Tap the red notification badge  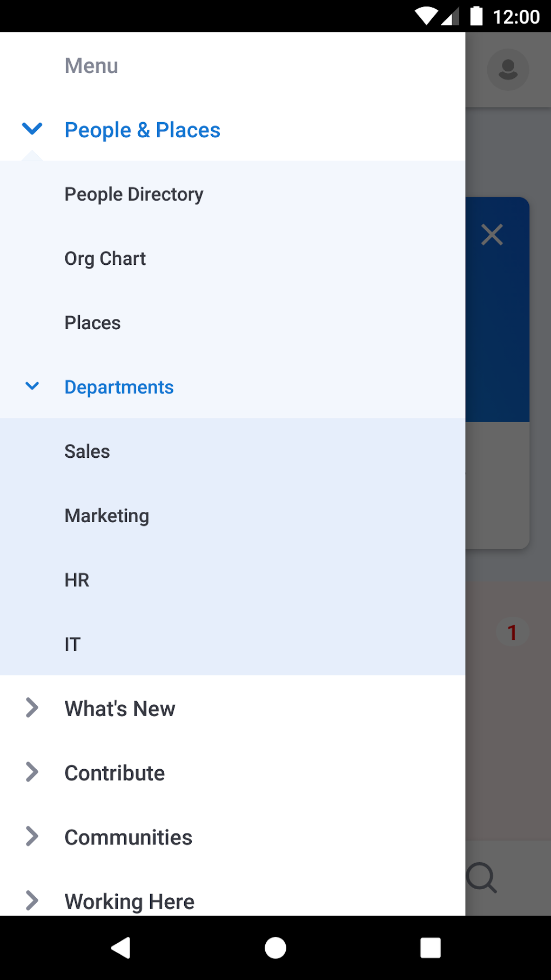tap(512, 632)
